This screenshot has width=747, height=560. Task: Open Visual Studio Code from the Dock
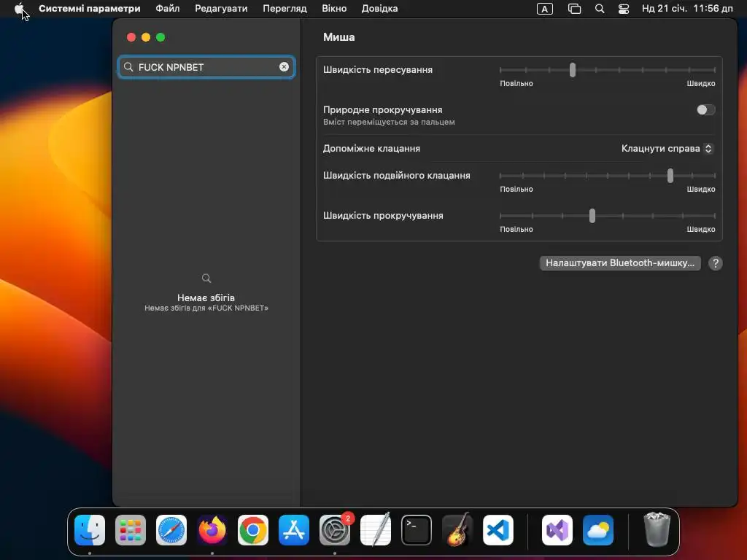tap(498, 530)
